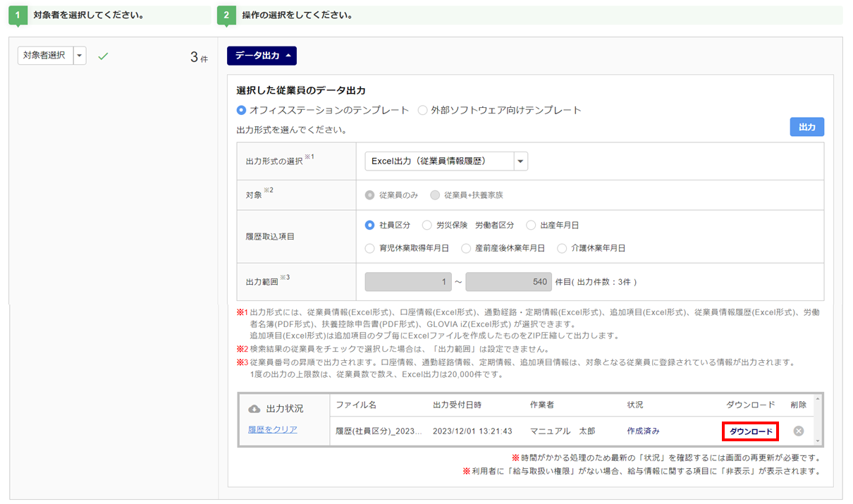The height and width of the screenshot is (504, 853).
Task: Click the output range end field showing 540
Action: pyautogui.click(x=508, y=282)
